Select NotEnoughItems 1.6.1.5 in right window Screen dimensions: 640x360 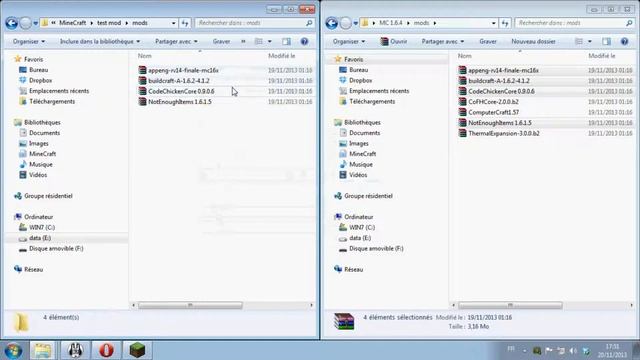tap(500, 123)
